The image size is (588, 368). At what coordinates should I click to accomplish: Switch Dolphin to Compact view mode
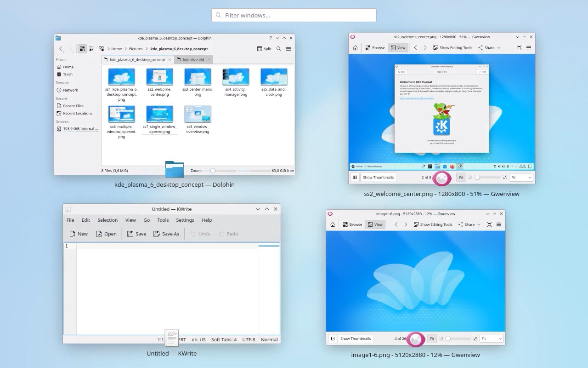[x=92, y=49]
